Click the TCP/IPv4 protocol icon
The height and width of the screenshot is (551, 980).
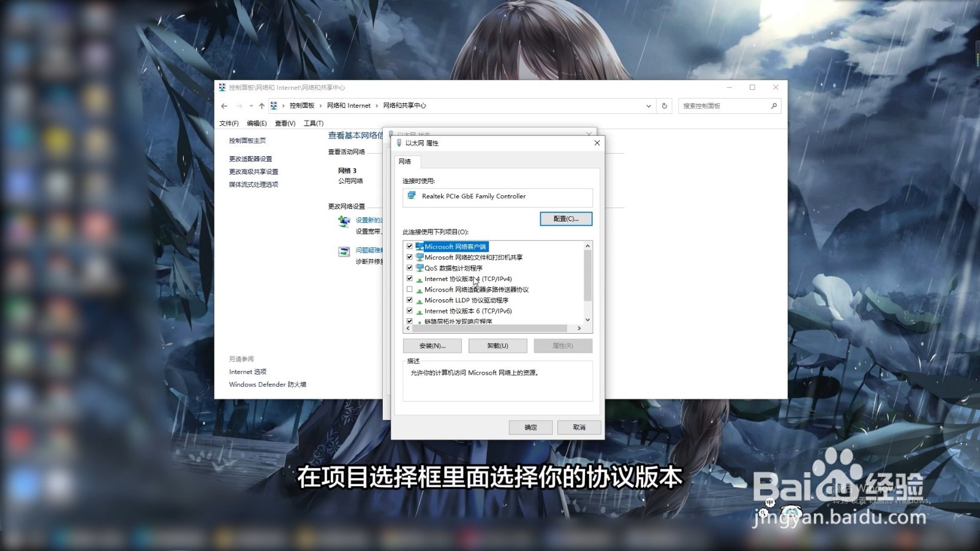(x=420, y=279)
